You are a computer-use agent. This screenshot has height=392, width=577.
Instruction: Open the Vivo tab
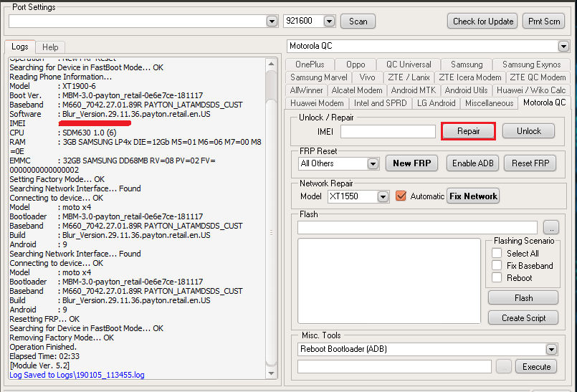(367, 77)
